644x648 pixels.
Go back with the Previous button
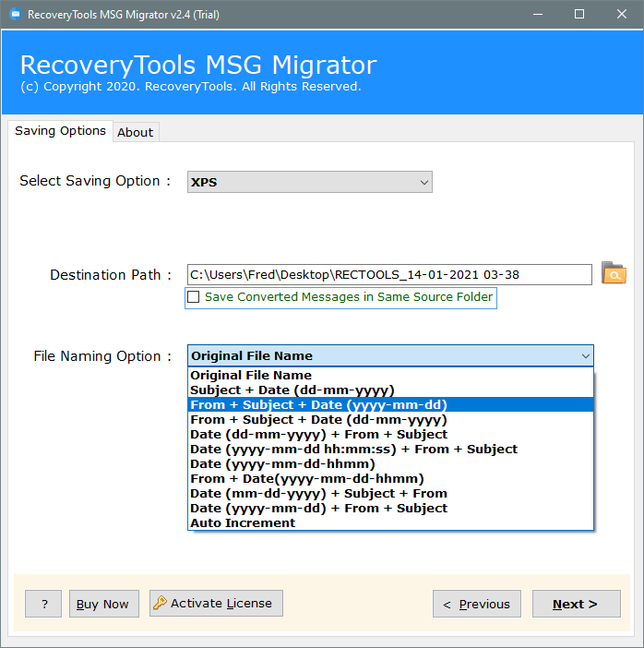click(x=477, y=604)
